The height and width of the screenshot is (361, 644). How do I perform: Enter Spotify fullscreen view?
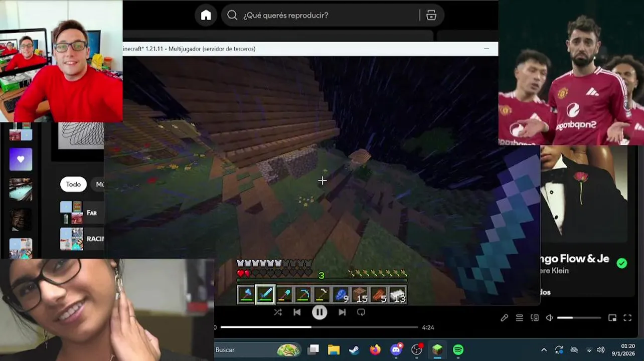pos(627,318)
